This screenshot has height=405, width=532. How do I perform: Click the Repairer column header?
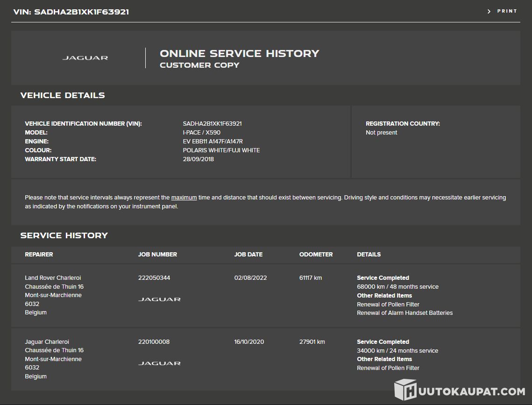39,255
